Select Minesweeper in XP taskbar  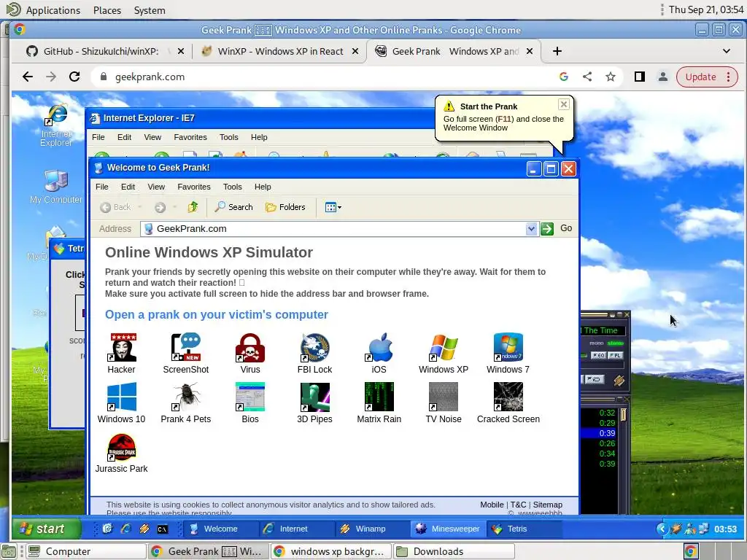(x=448, y=529)
